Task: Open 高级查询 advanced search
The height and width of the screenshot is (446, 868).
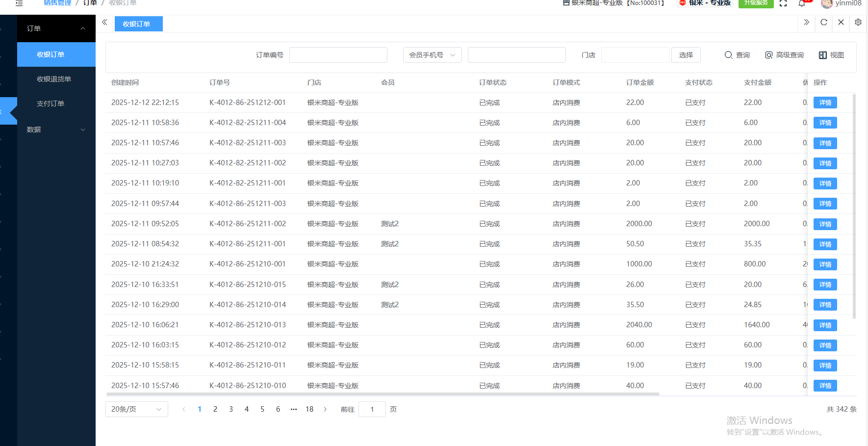Action: coord(785,55)
